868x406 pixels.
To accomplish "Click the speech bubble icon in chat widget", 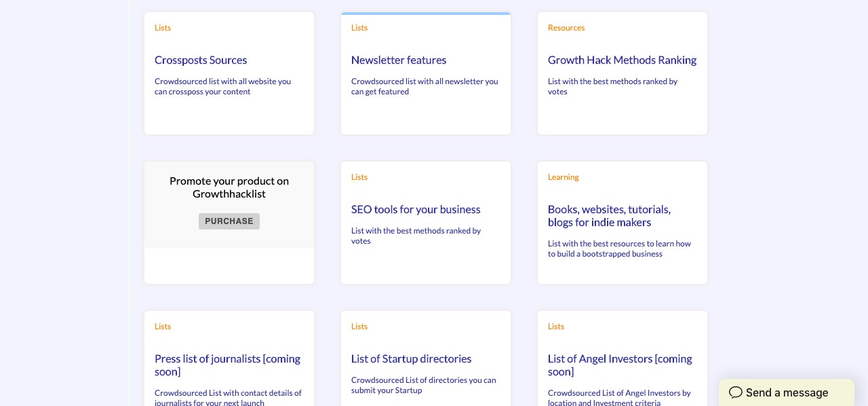I will point(736,392).
